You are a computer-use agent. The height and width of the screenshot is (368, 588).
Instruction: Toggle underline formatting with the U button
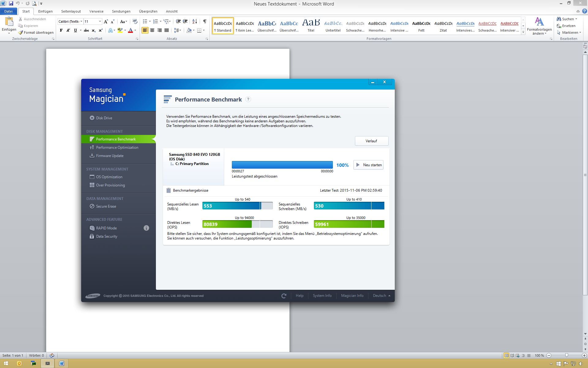pyautogui.click(x=75, y=30)
